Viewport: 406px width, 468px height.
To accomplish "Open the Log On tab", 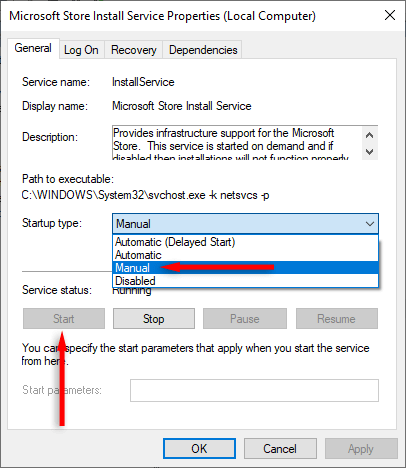I will point(81,50).
